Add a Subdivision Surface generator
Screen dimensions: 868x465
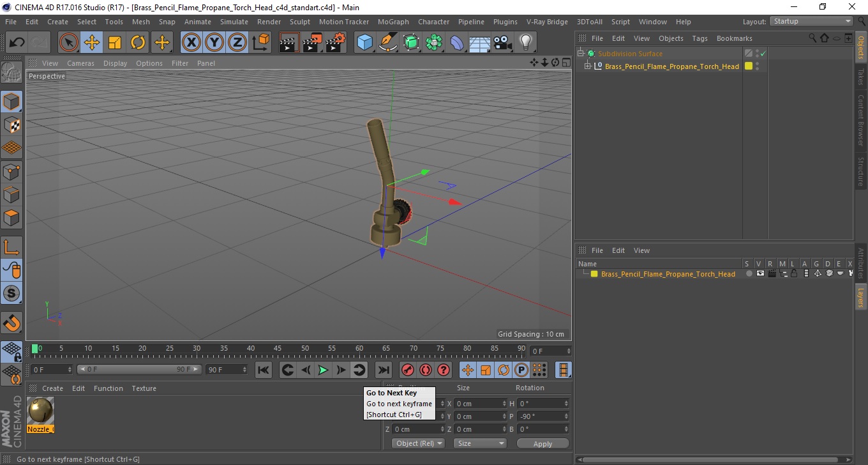pyautogui.click(x=411, y=43)
